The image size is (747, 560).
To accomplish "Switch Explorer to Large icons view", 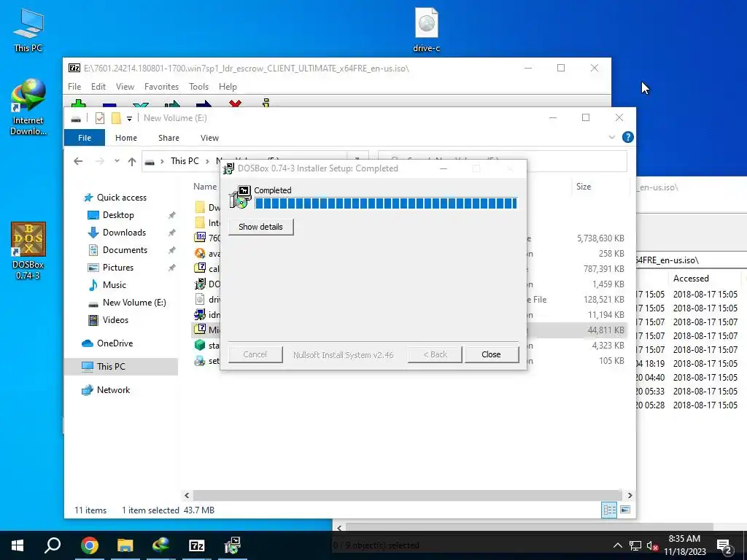I will [625, 510].
